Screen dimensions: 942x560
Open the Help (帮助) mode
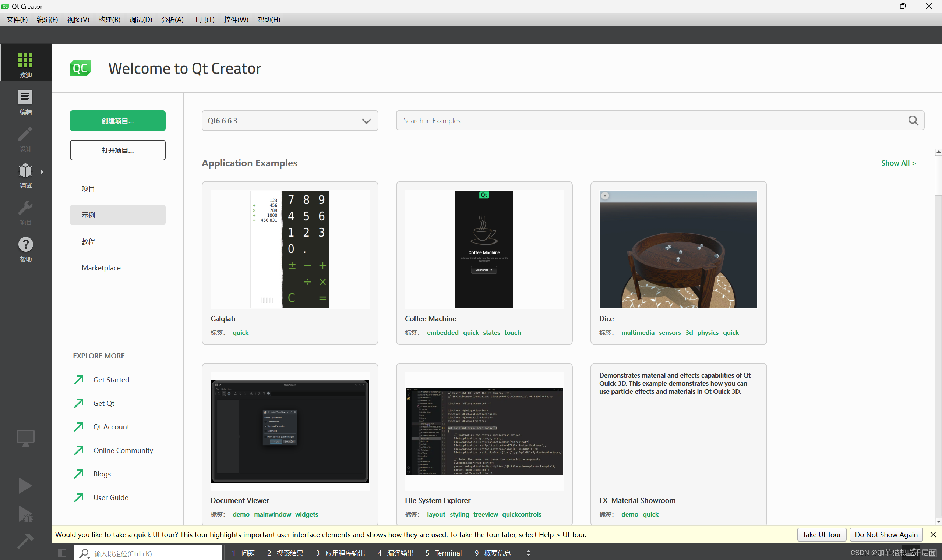coord(26,249)
